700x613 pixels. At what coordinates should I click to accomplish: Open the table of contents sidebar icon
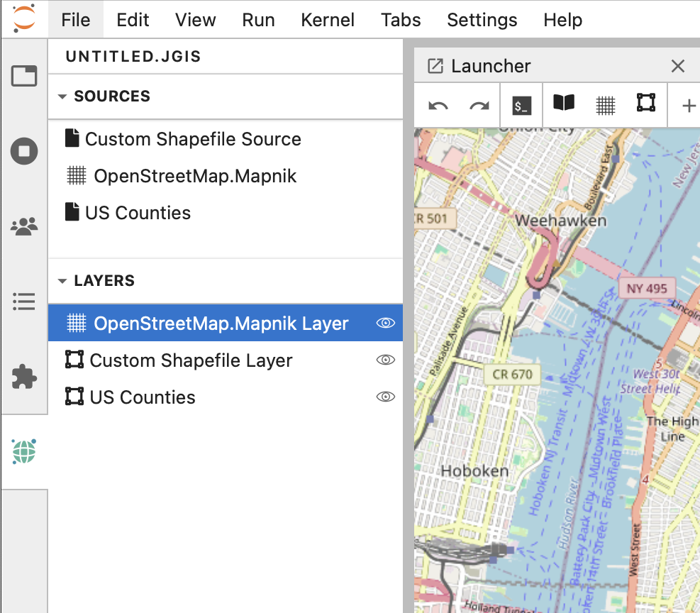[24, 302]
